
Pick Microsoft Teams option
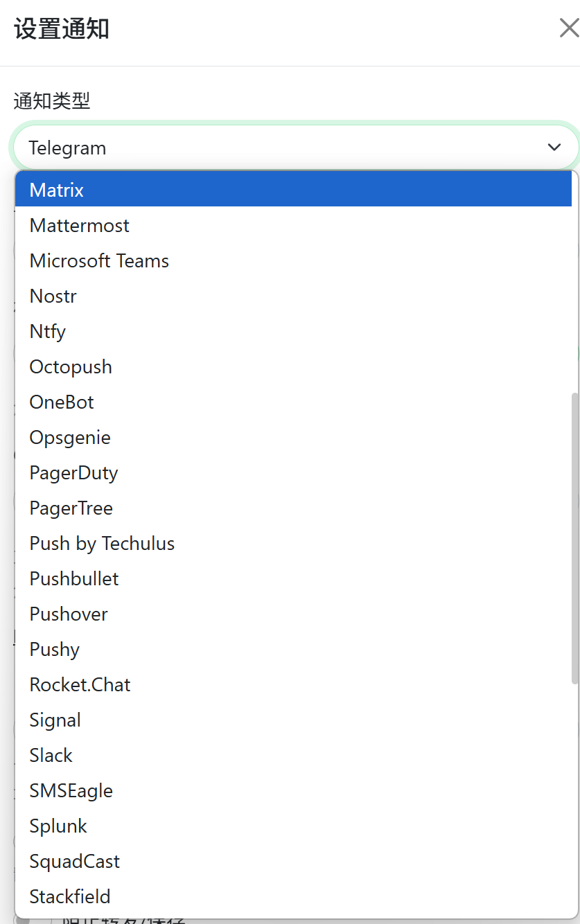pyautogui.click(x=99, y=260)
